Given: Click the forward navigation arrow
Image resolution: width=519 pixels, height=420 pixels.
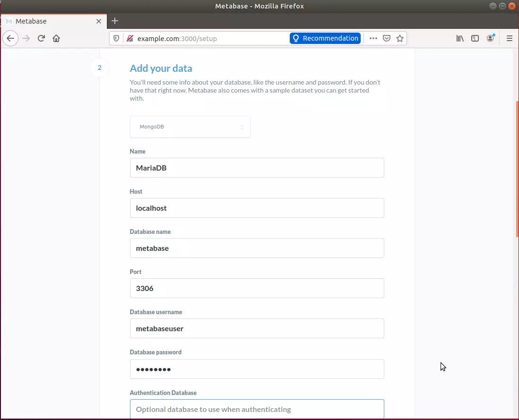Looking at the screenshot, I should 26,38.
